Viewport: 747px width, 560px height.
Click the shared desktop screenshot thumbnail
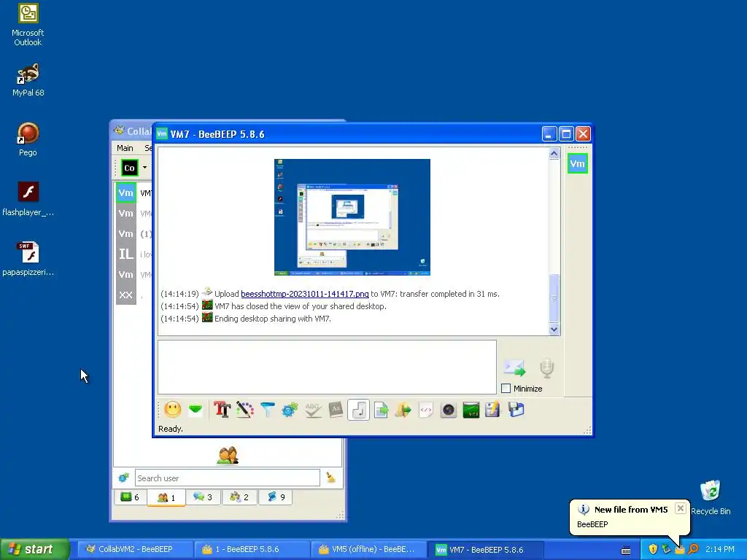352,217
